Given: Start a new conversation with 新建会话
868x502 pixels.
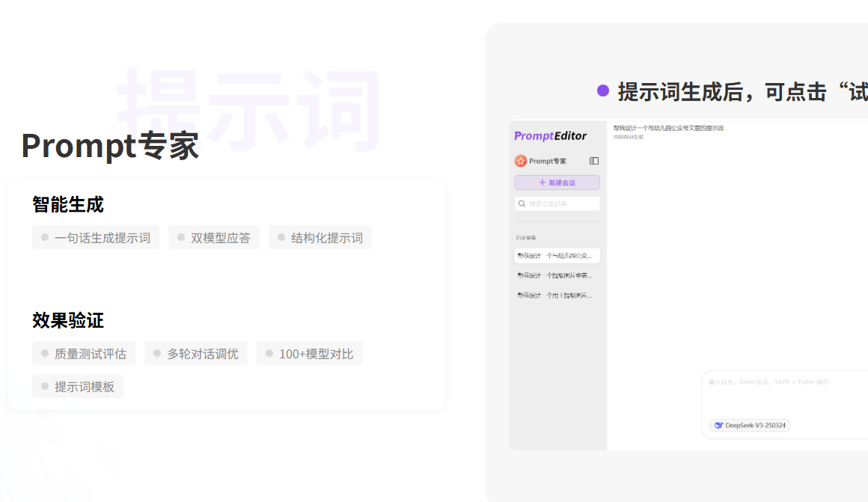Looking at the screenshot, I should click(x=557, y=183).
